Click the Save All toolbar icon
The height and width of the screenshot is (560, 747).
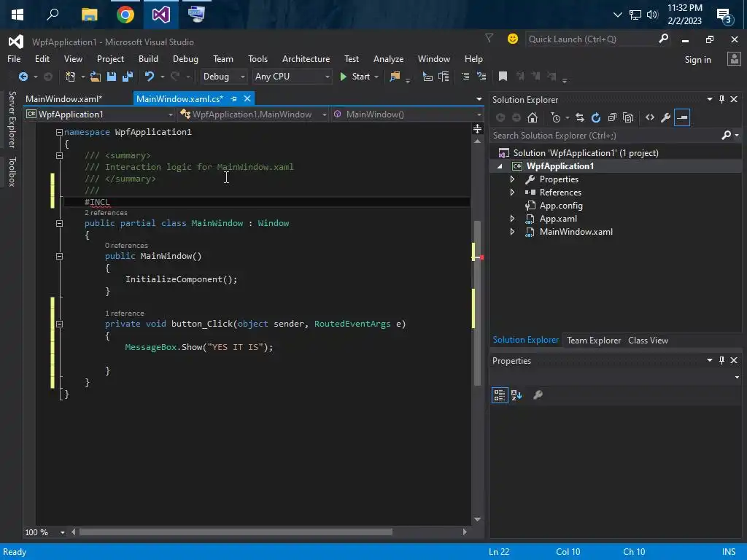(127, 77)
